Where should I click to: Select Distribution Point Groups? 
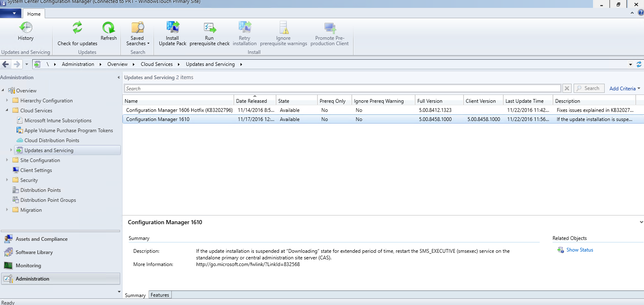point(48,200)
